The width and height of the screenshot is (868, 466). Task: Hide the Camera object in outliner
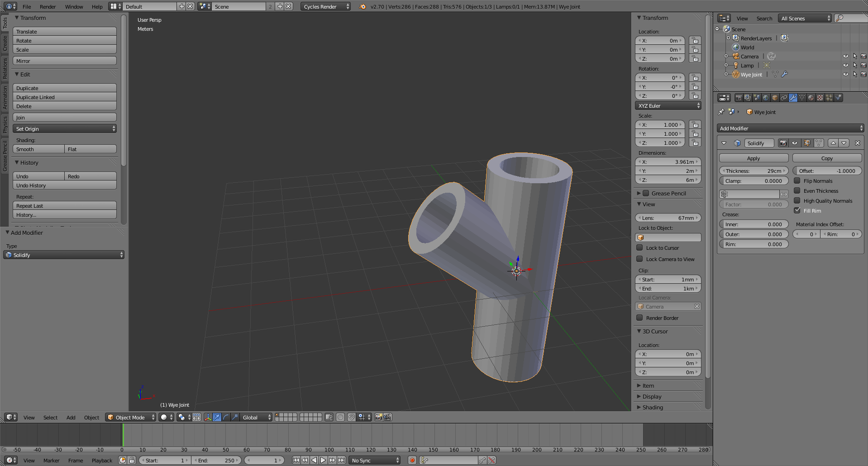(845, 56)
